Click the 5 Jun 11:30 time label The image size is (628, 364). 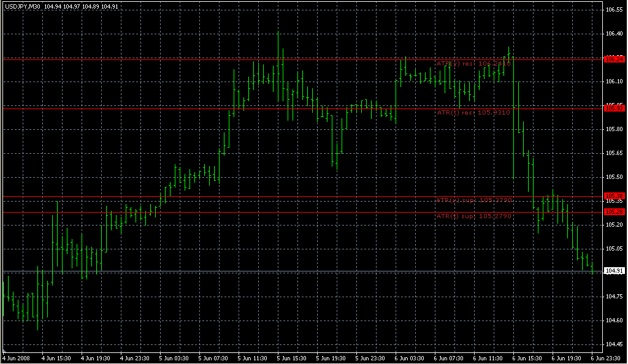(253, 358)
